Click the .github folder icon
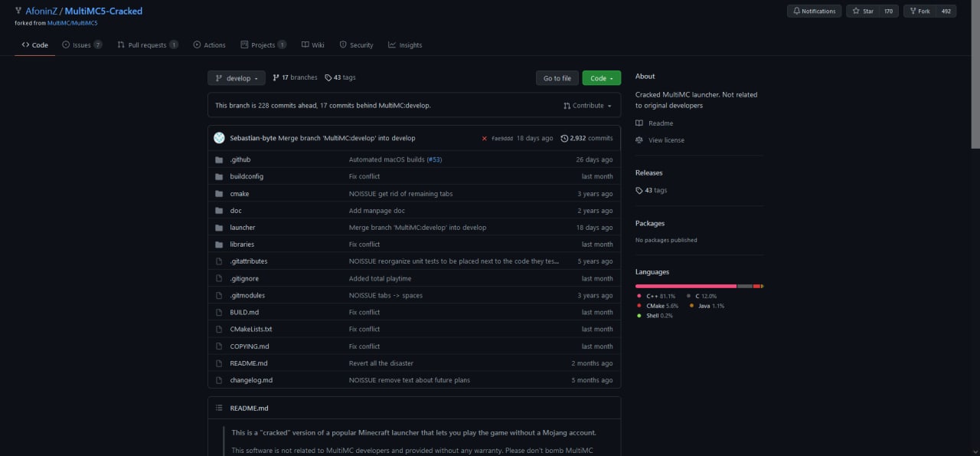Viewport: 980px width, 456px height. (219, 159)
